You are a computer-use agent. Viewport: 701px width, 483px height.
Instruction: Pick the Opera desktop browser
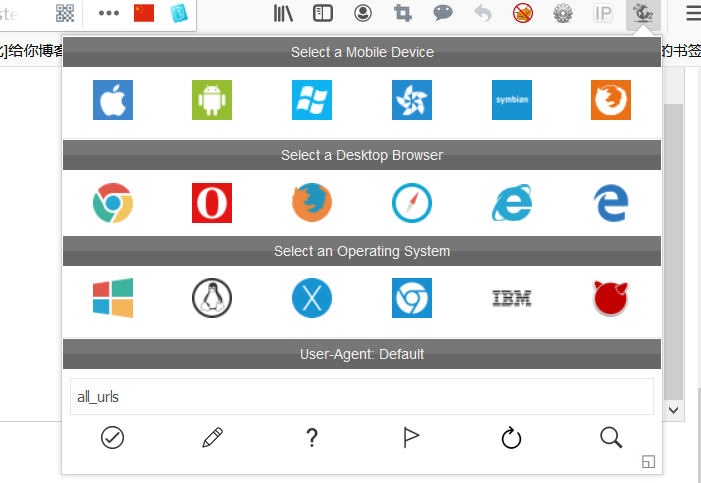pos(212,203)
